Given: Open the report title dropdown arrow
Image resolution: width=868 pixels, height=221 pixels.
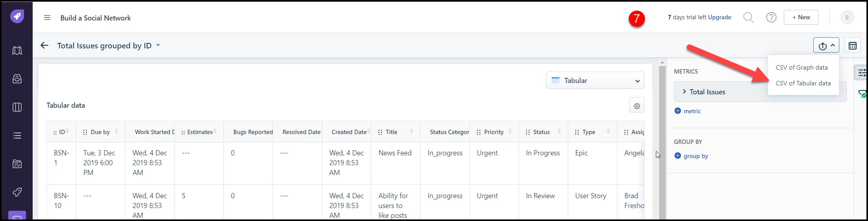Looking at the screenshot, I should pyautogui.click(x=158, y=45).
